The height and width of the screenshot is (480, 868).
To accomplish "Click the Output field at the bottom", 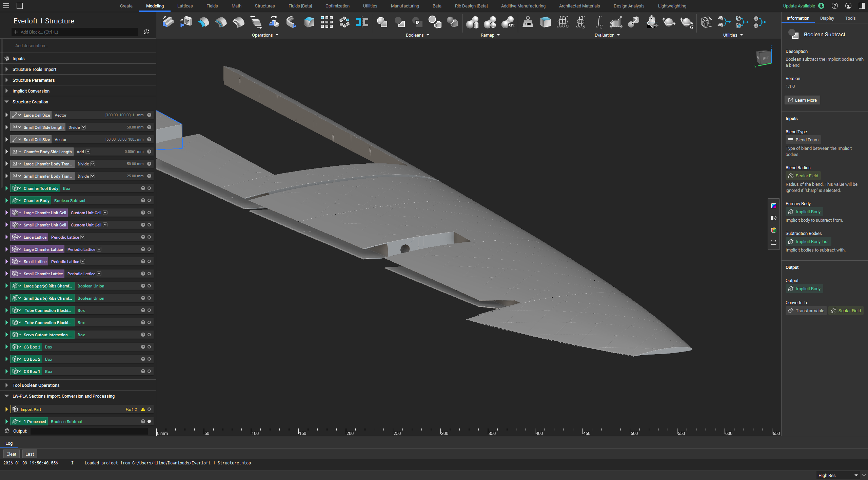I will (89, 431).
